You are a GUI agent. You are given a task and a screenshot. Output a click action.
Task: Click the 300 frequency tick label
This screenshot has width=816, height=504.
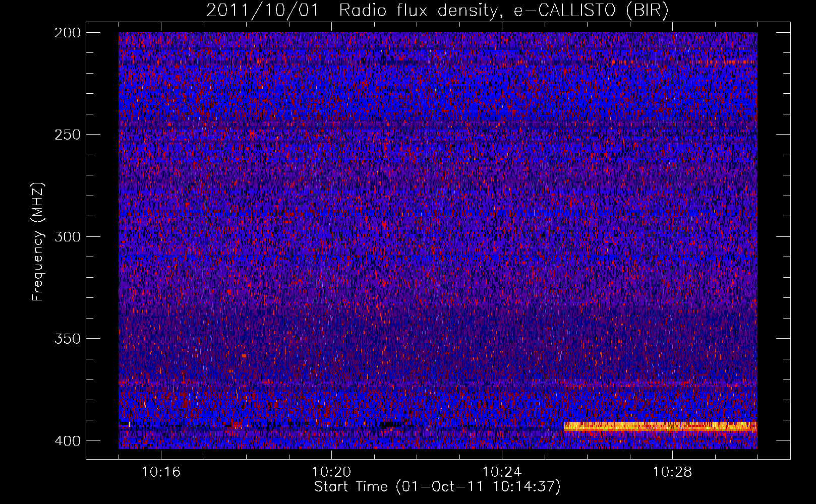click(x=67, y=237)
